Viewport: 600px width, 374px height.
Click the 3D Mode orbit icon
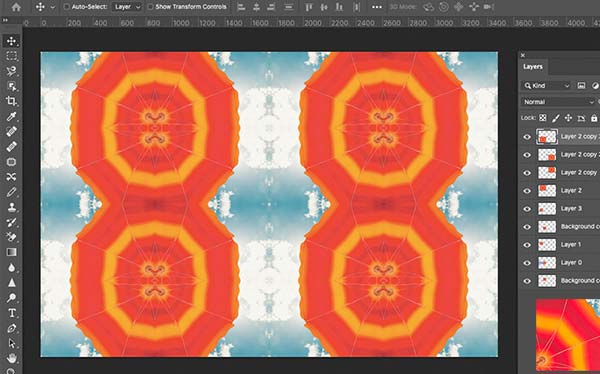pyautogui.click(x=428, y=7)
